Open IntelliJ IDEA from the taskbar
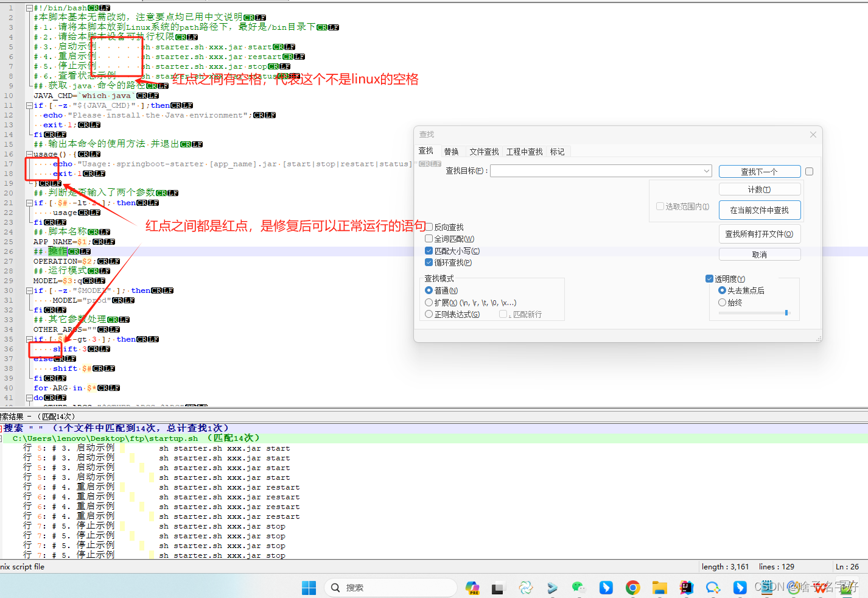This screenshot has height=598, width=868. tap(687, 588)
